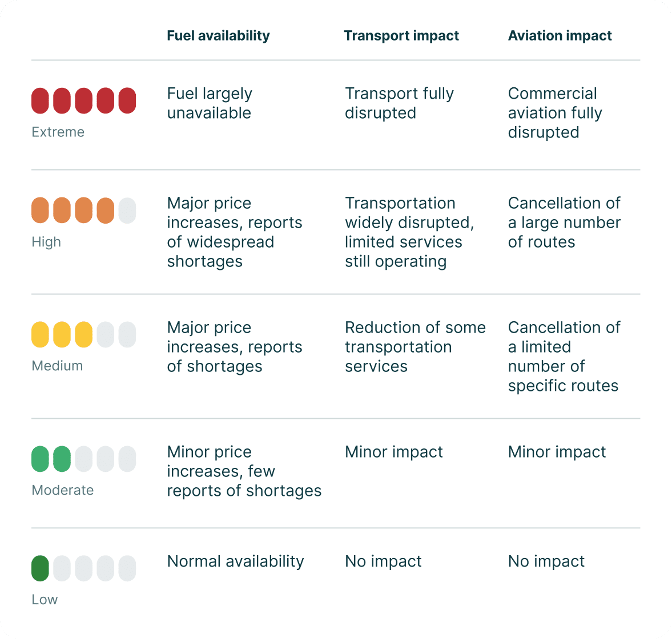Click "Cancellation of a large number of routes"
The height and width of the screenshot is (639, 672).
point(564,223)
